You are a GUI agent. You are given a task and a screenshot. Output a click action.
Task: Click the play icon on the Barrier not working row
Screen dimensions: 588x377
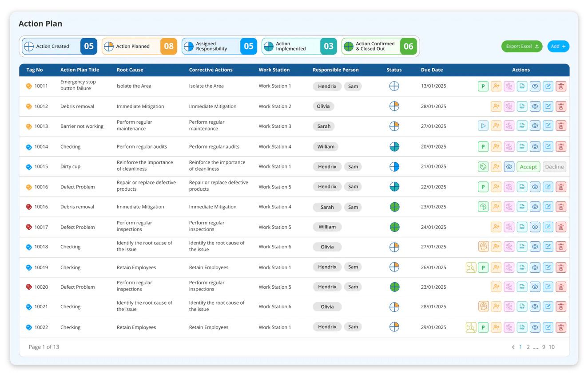[x=483, y=126]
